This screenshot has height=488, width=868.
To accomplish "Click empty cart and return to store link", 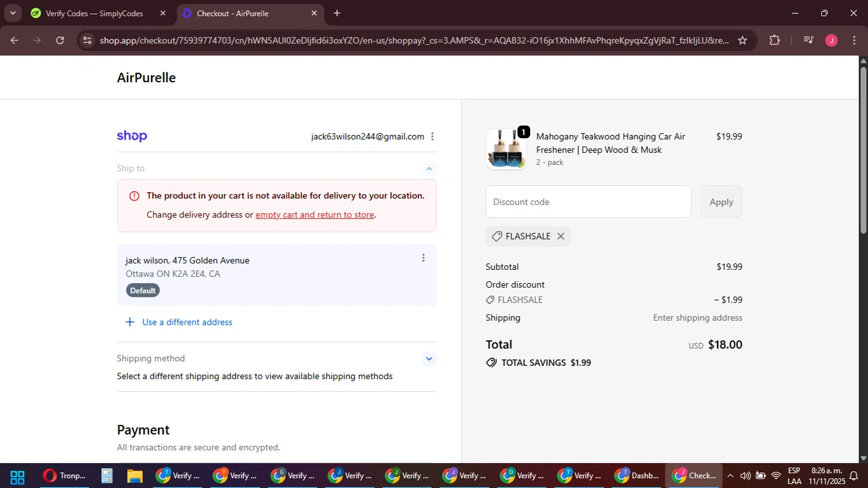I will click(x=315, y=215).
